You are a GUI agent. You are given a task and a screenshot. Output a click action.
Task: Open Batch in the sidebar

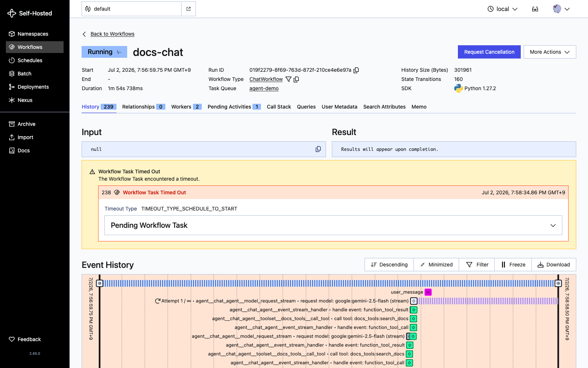tap(35, 74)
